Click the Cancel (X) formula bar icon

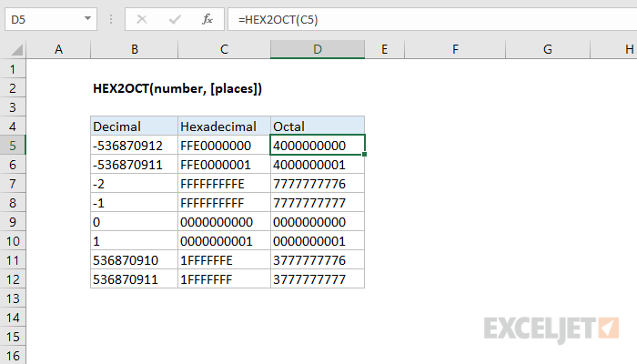click(x=144, y=18)
